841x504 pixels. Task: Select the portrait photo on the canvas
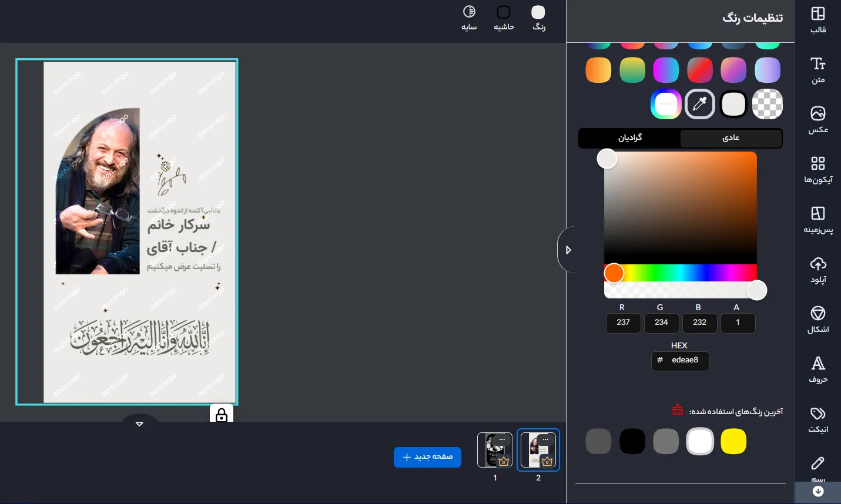98,191
